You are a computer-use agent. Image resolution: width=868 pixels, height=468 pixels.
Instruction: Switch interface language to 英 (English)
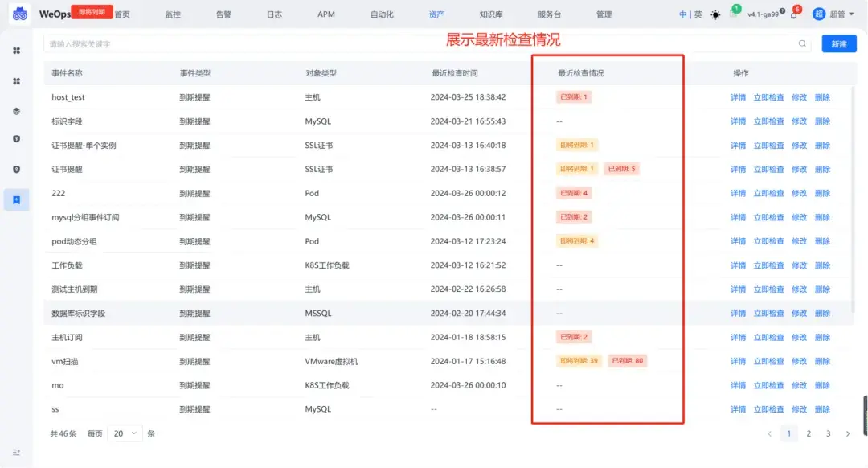tap(698, 14)
